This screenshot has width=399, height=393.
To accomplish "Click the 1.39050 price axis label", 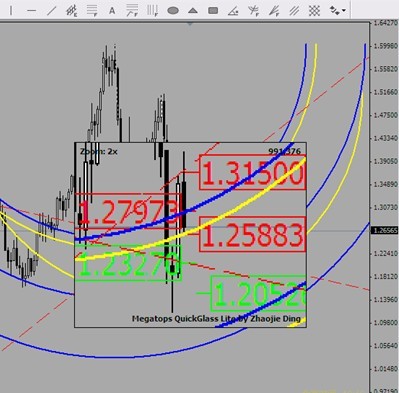I will (x=386, y=161).
